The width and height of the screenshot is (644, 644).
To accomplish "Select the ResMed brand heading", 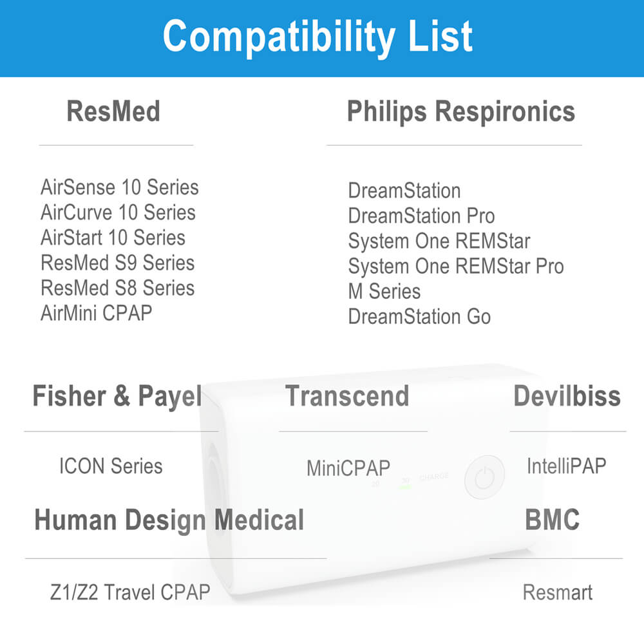I will click(x=113, y=111).
